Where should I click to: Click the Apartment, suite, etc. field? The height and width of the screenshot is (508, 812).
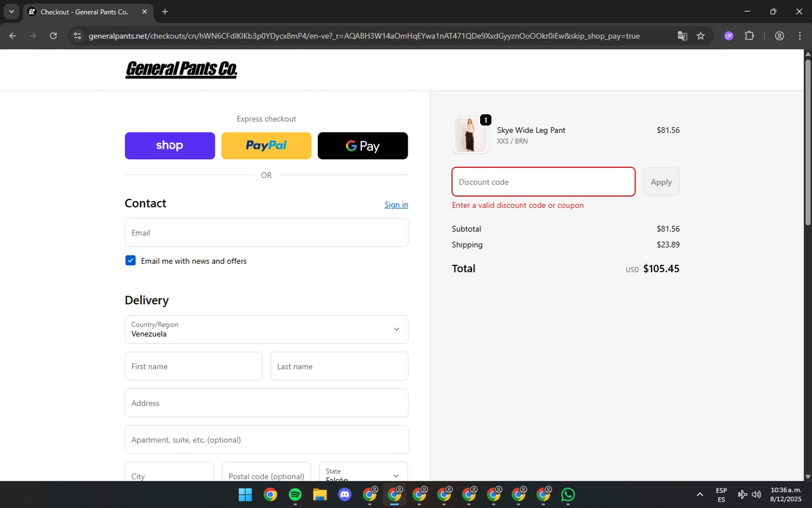(266, 440)
